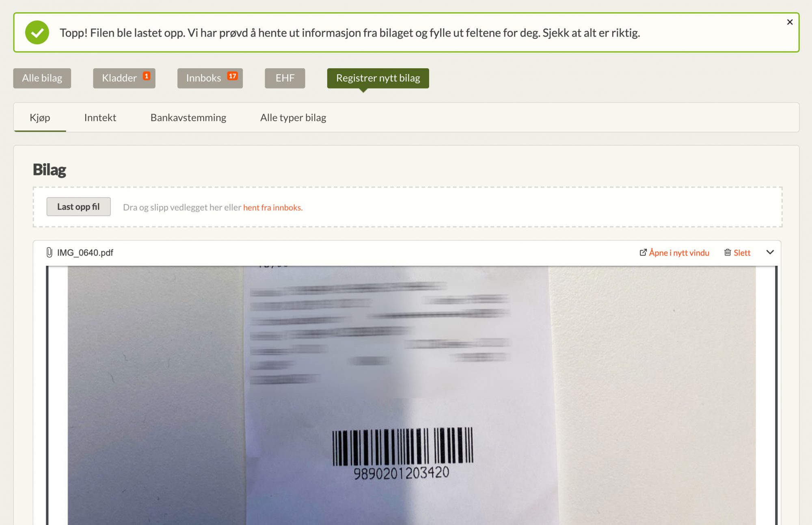Collapse the attachment preview chevron

[770, 252]
